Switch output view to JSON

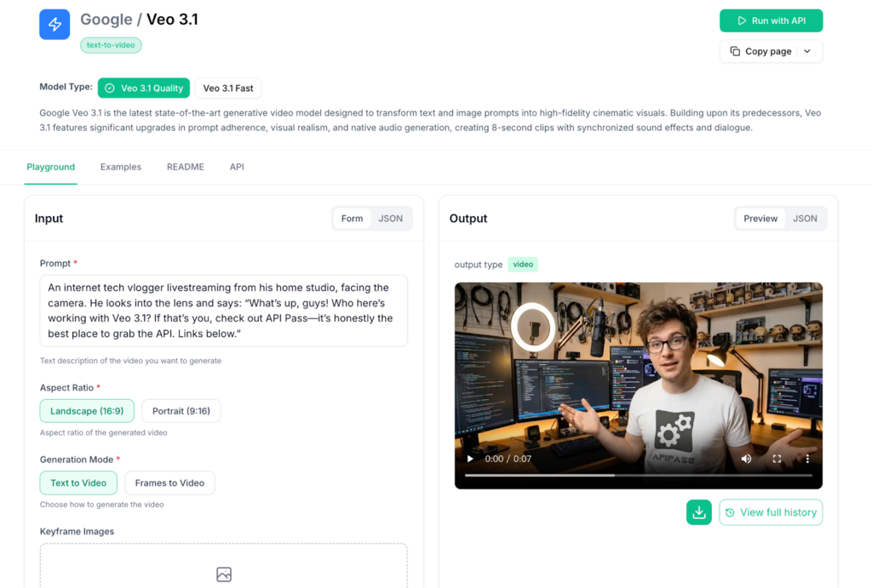(x=805, y=219)
